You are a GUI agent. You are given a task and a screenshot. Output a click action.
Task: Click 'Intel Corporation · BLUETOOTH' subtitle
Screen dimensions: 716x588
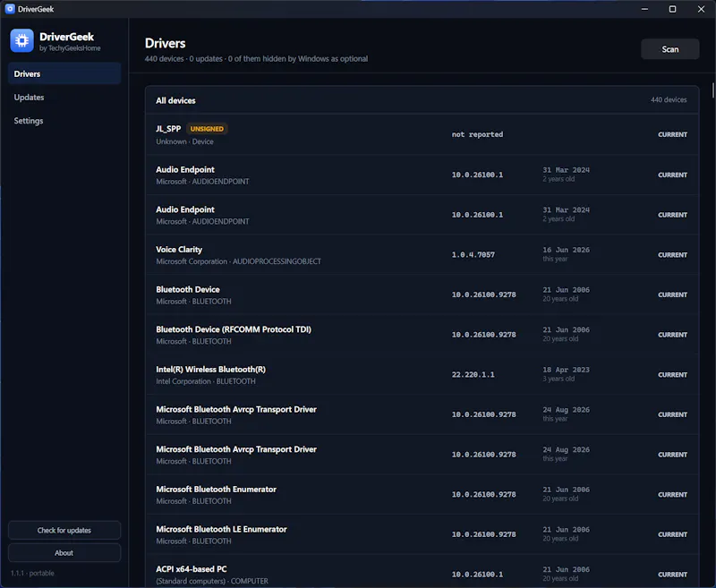point(206,381)
